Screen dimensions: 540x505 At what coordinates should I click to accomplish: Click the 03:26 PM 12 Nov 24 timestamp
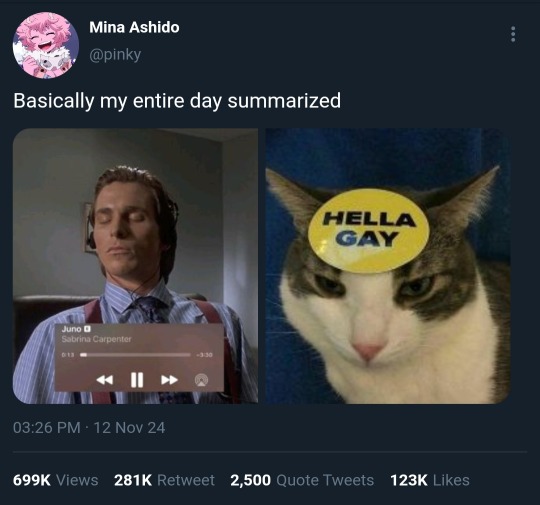pos(89,427)
